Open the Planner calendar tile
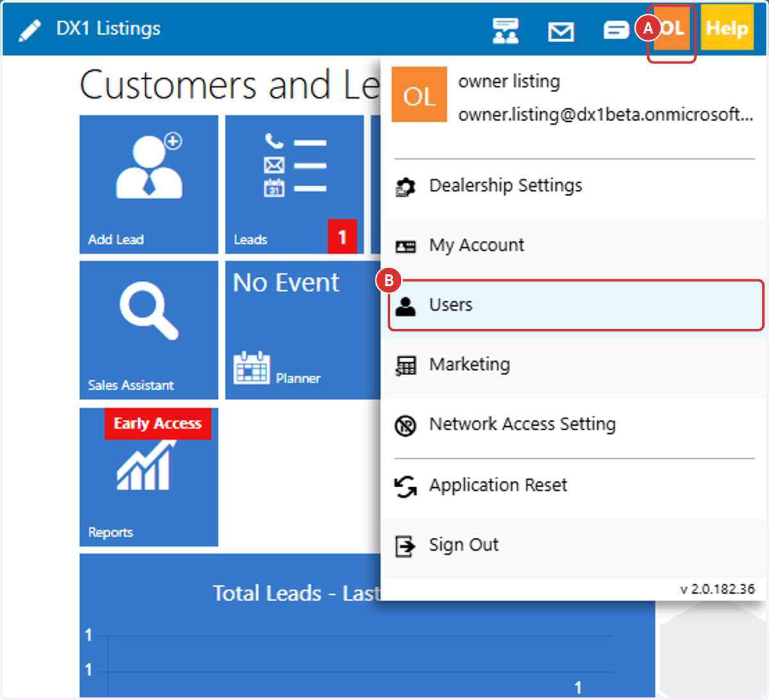Viewport: 769px width, 700px height. point(302,330)
